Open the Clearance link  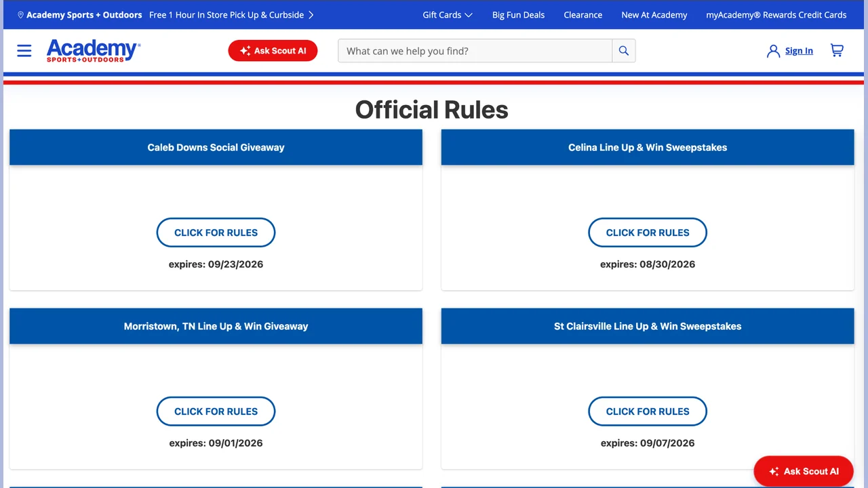tap(583, 15)
